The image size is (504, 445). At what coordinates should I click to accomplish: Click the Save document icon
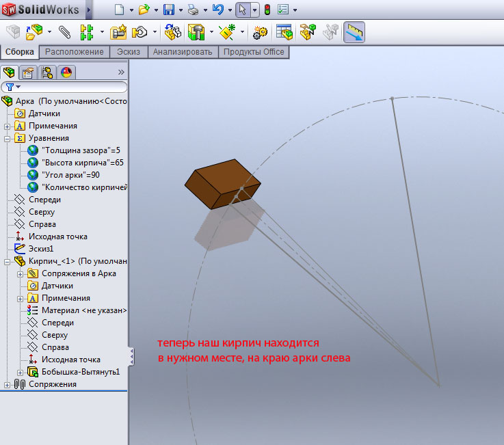tap(168, 10)
